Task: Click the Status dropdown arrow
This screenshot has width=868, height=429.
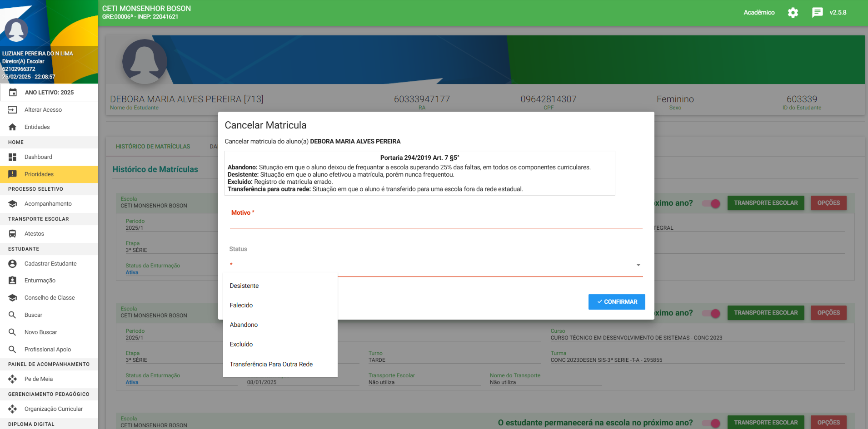Action: click(638, 265)
